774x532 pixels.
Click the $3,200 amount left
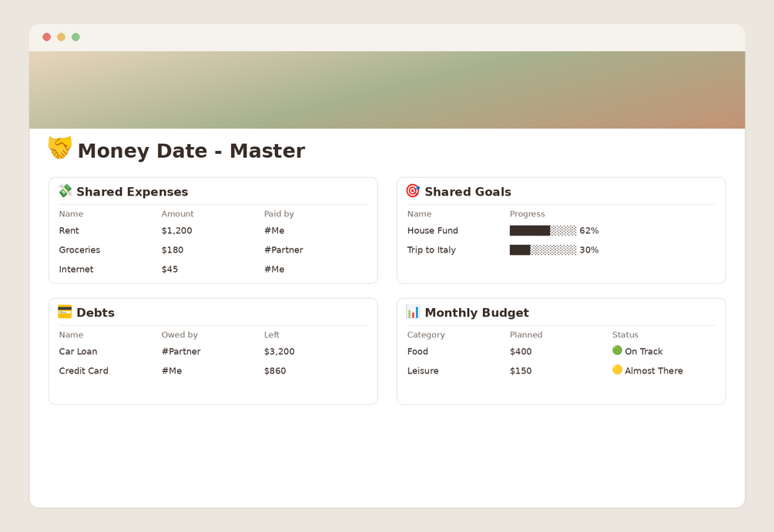tap(280, 351)
